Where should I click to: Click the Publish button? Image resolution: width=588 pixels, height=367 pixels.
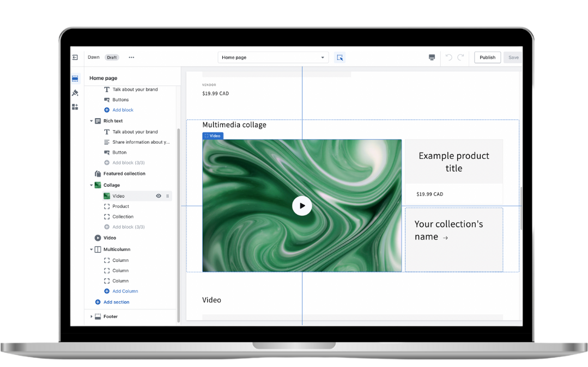pos(487,57)
